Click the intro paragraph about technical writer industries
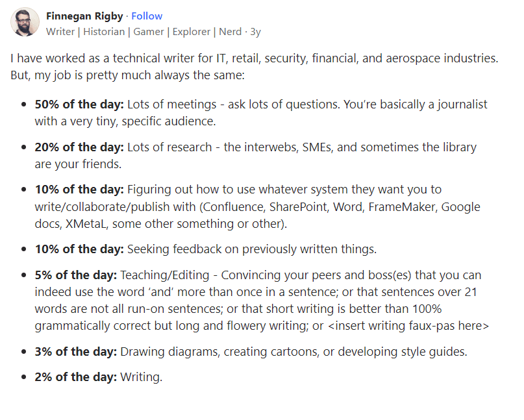 point(254,58)
